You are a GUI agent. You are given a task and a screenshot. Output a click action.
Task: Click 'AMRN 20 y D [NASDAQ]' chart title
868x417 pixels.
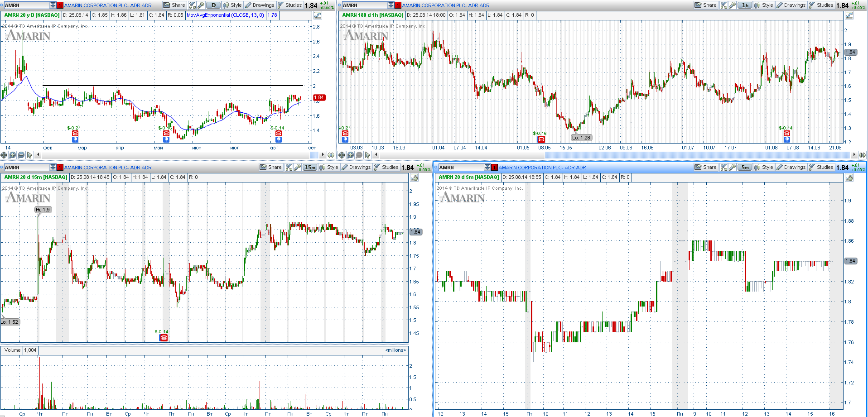click(32, 15)
